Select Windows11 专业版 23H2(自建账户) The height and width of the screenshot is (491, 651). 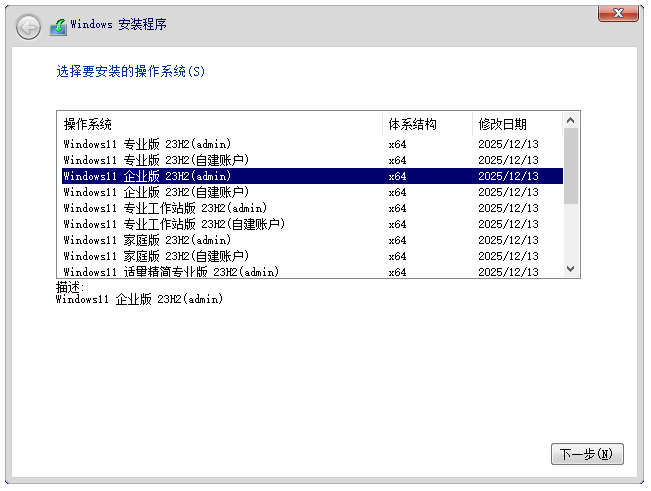[x=312, y=160]
